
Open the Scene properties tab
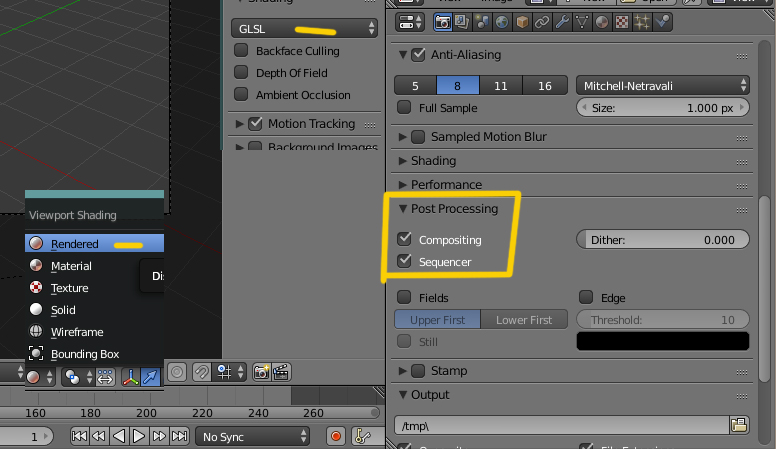pyautogui.click(x=482, y=22)
